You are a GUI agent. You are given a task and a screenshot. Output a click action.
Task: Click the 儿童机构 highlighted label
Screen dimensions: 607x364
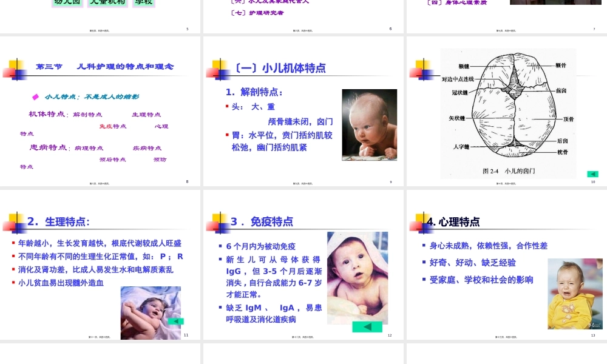point(107,3)
